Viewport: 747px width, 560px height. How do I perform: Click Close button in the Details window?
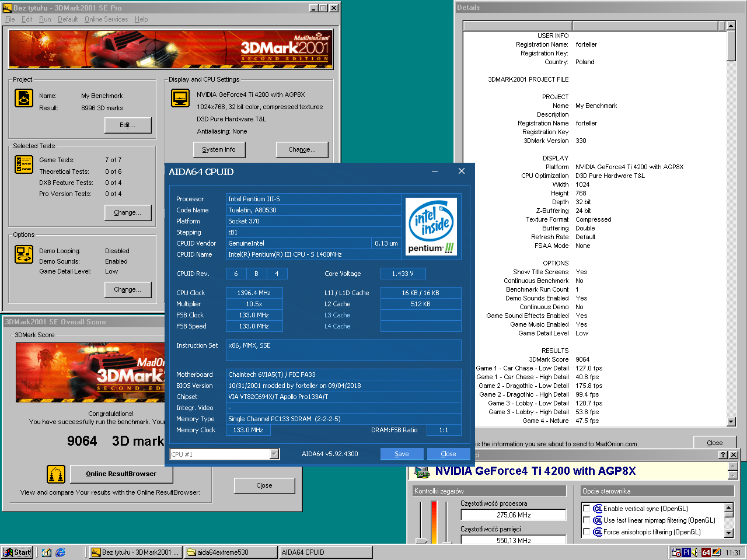714,443
